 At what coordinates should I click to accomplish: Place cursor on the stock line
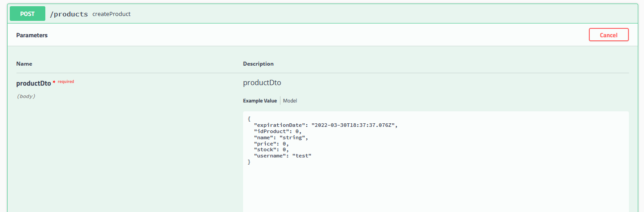271,149
